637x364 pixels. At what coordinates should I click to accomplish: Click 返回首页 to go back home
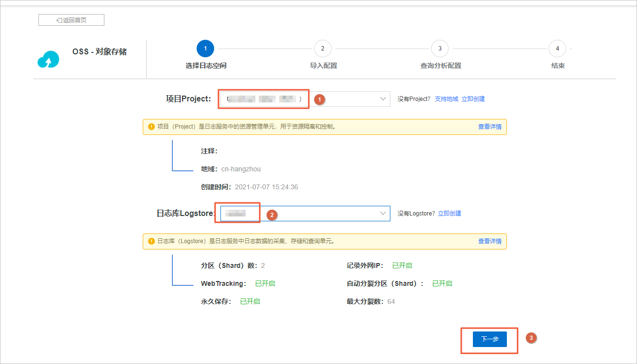click(x=71, y=19)
